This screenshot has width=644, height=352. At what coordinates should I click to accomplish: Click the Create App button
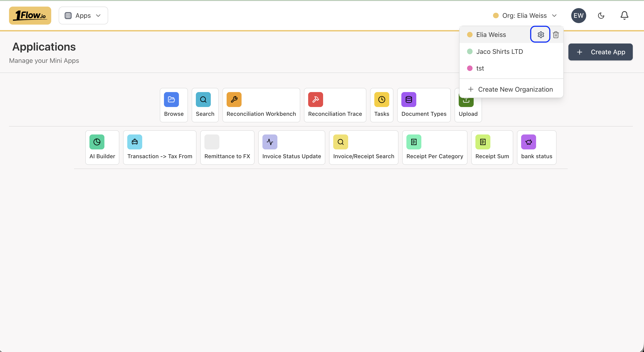point(600,52)
